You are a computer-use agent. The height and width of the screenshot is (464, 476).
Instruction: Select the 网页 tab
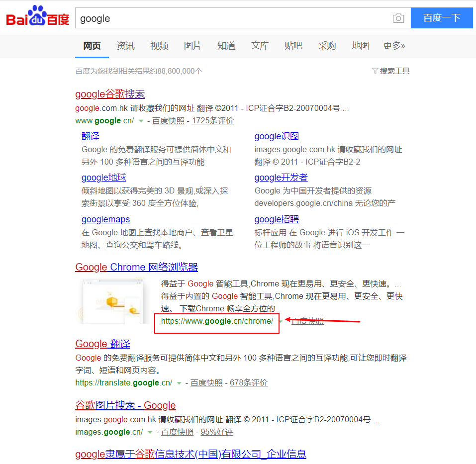[x=92, y=46]
